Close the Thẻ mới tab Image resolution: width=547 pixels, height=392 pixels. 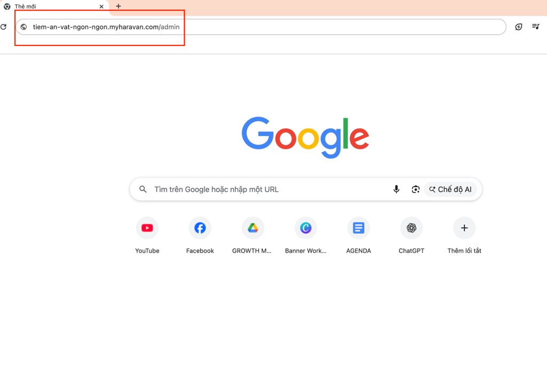point(101,7)
